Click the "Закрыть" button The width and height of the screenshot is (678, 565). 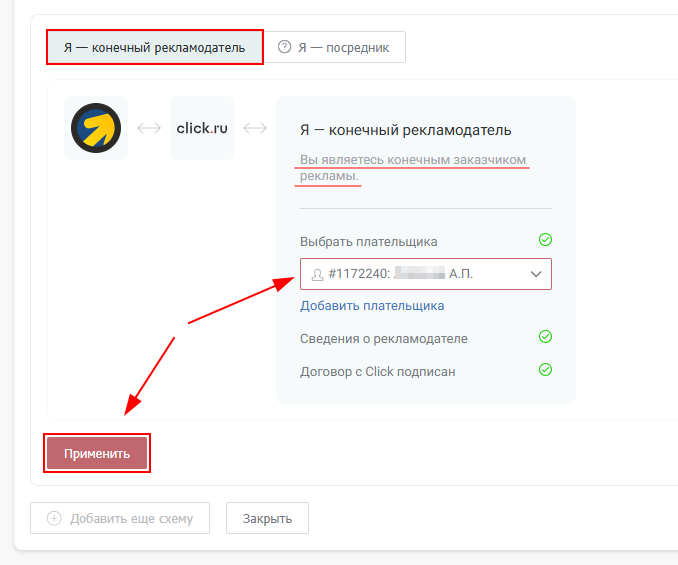tap(267, 518)
